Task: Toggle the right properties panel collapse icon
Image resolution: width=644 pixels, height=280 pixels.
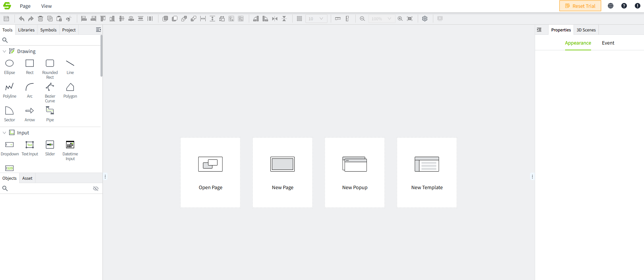Action: click(x=539, y=30)
